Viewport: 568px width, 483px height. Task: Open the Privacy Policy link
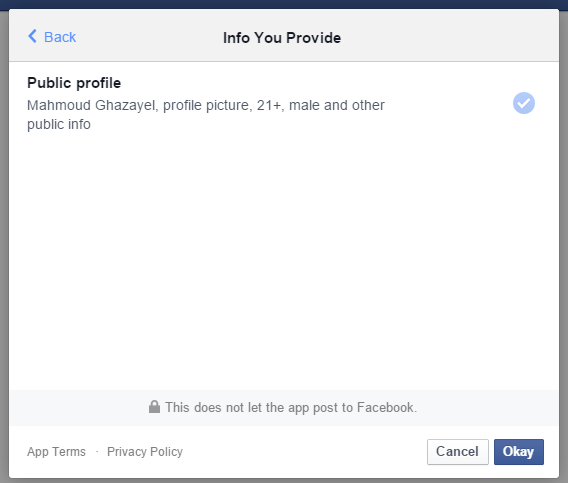click(x=145, y=451)
